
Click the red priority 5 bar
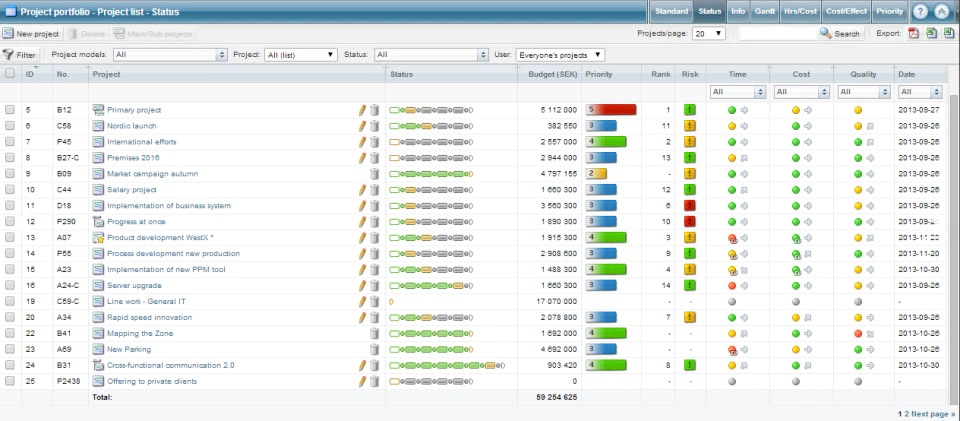611,110
